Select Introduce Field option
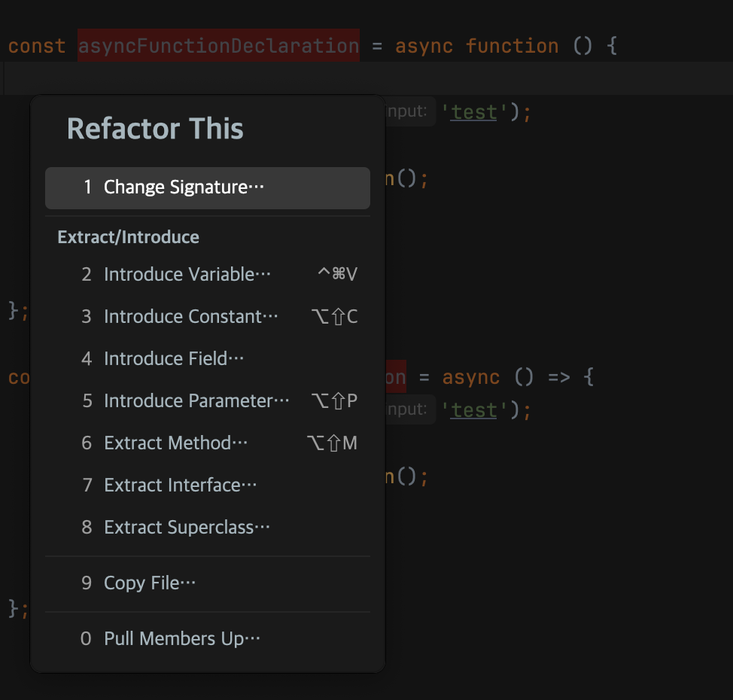Screen dimensions: 733x700 click(x=174, y=359)
